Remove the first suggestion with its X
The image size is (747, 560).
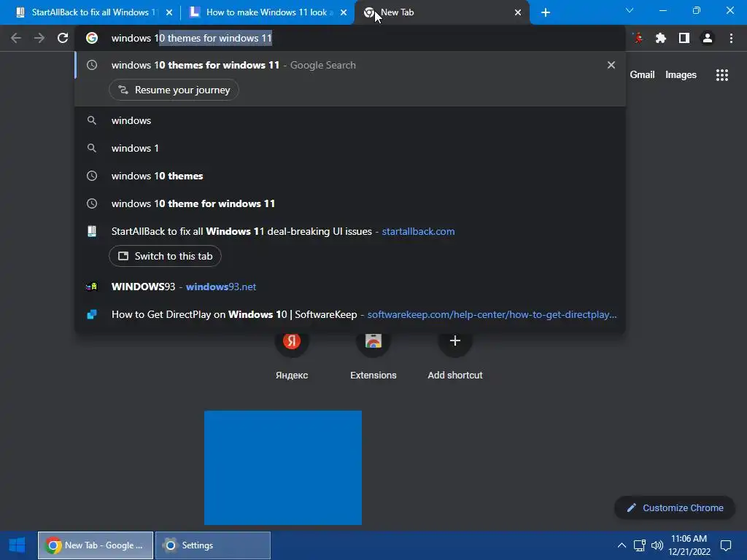(x=611, y=65)
